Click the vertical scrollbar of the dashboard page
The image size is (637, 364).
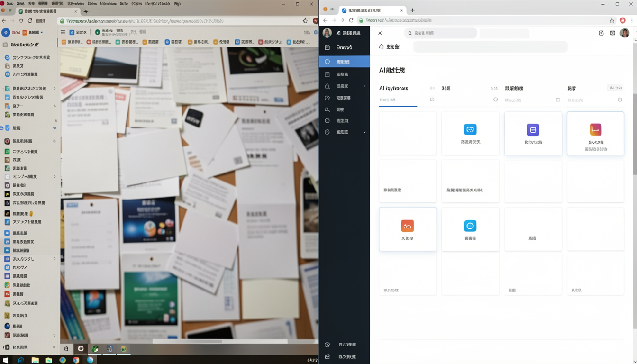click(x=635, y=109)
